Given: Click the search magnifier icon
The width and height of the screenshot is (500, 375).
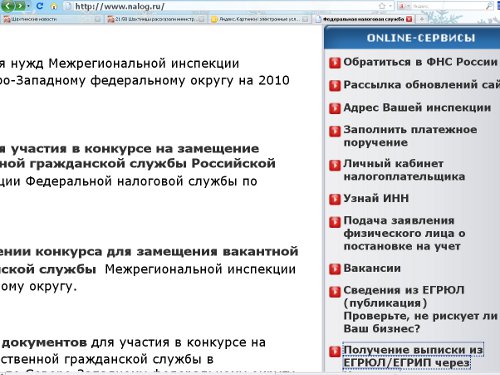Looking at the screenshot, I should click(489, 6).
